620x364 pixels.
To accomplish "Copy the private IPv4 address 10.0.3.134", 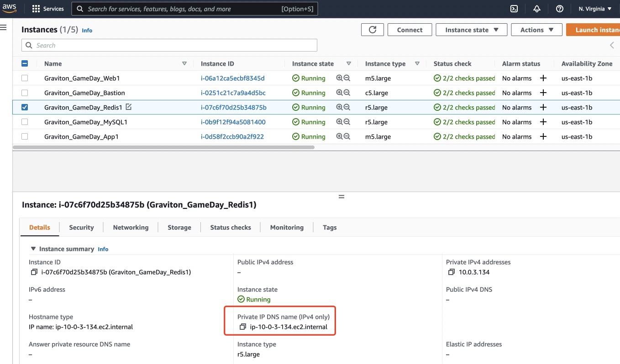I will click(452, 272).
